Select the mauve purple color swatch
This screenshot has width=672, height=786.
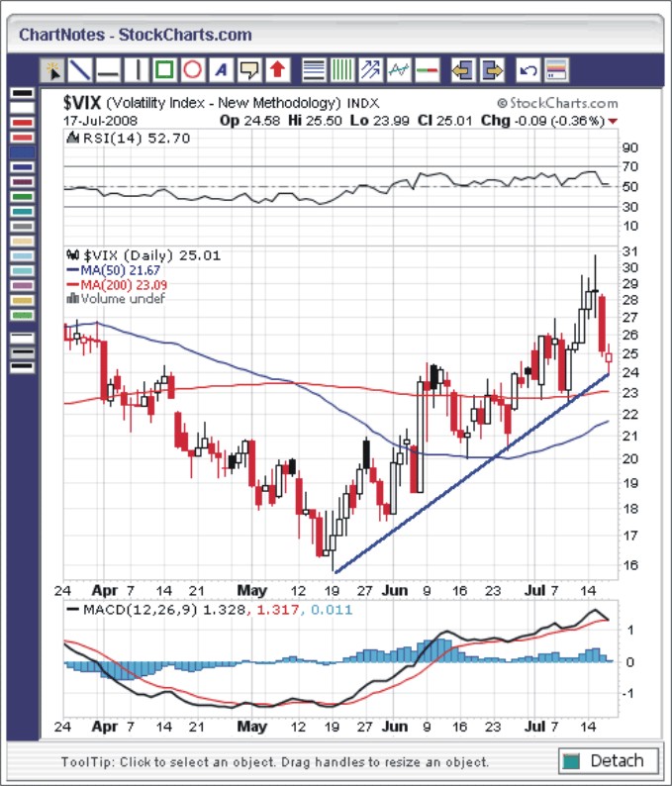[22, 286]
